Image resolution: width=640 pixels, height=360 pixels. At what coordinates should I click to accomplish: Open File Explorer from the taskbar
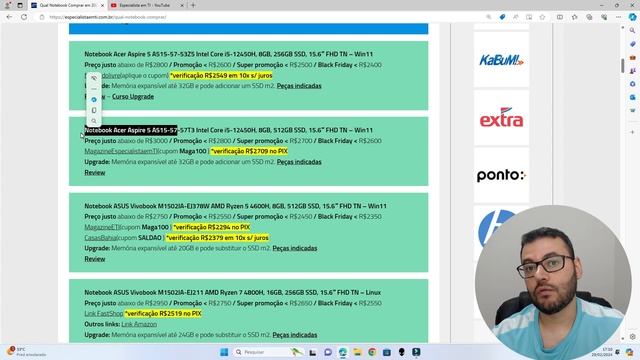tap(357, 352)
